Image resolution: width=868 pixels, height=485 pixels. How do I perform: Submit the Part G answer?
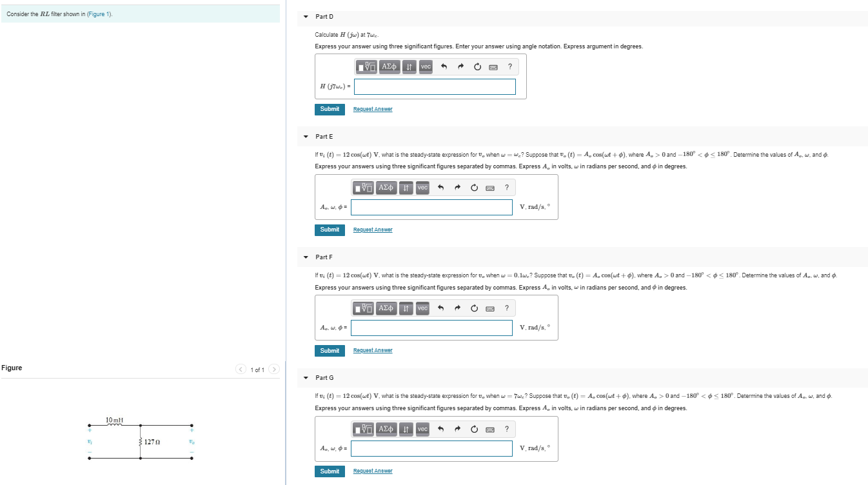[x=330, y=471]
